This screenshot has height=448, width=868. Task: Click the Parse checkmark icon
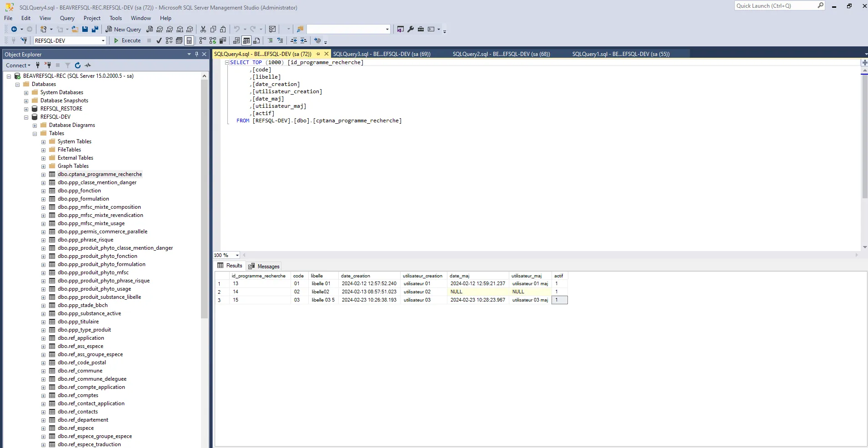[159, 40]
